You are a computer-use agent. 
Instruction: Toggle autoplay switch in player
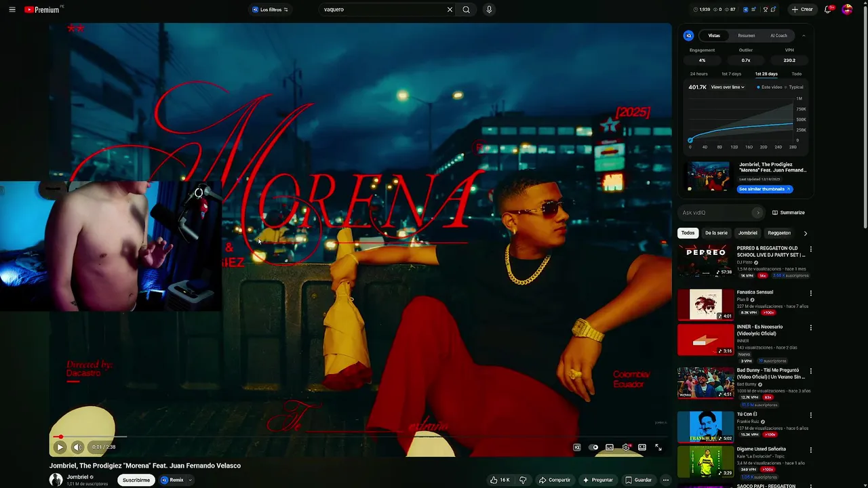click(x=593, y=447)
